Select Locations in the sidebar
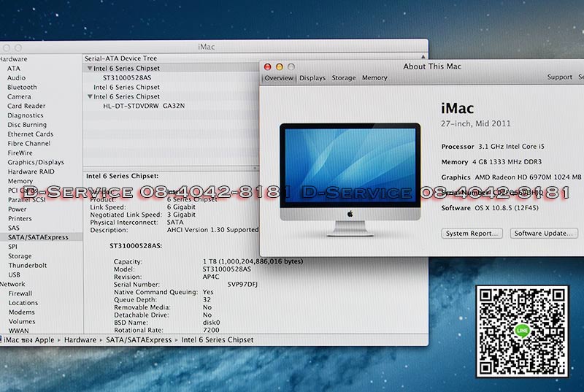The width and height of the screenshot is (584, 392). click(23, 303)
